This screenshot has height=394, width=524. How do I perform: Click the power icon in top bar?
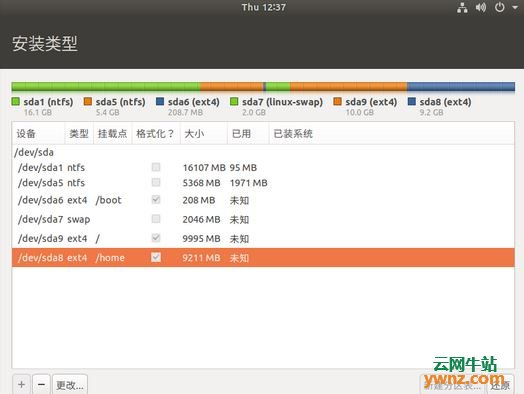click(500, 7)
